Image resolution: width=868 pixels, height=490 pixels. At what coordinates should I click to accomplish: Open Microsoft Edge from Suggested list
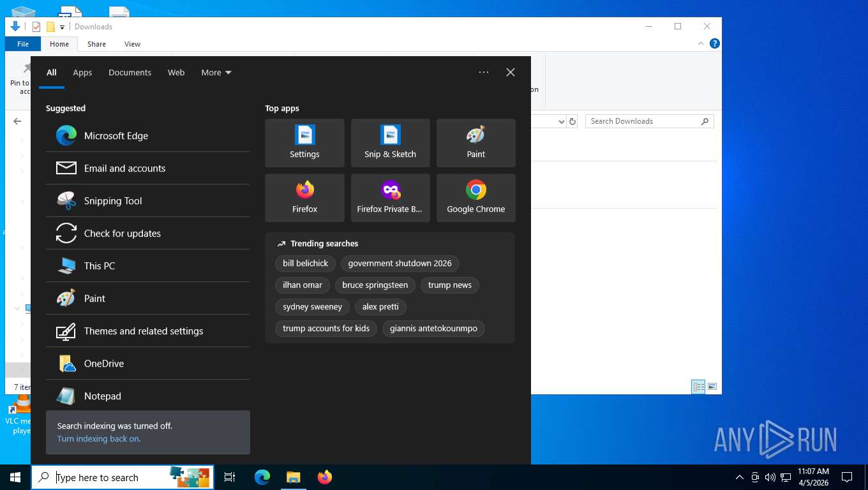click(147, 135)
